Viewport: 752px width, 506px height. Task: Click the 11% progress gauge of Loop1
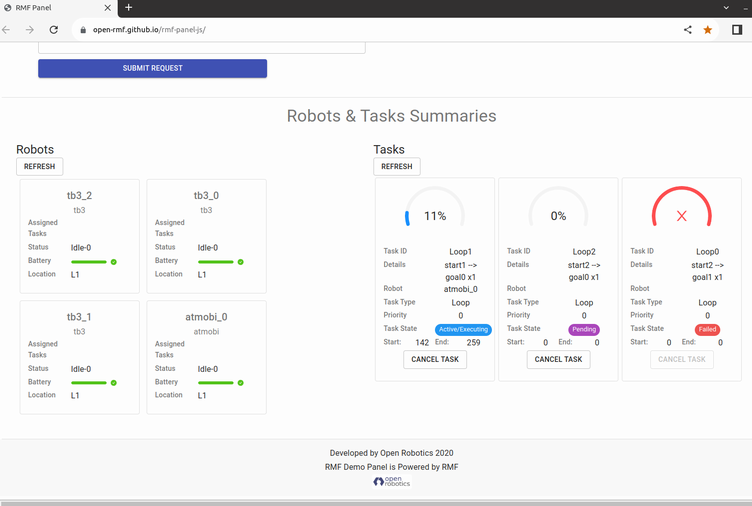(x=435, y=207)
